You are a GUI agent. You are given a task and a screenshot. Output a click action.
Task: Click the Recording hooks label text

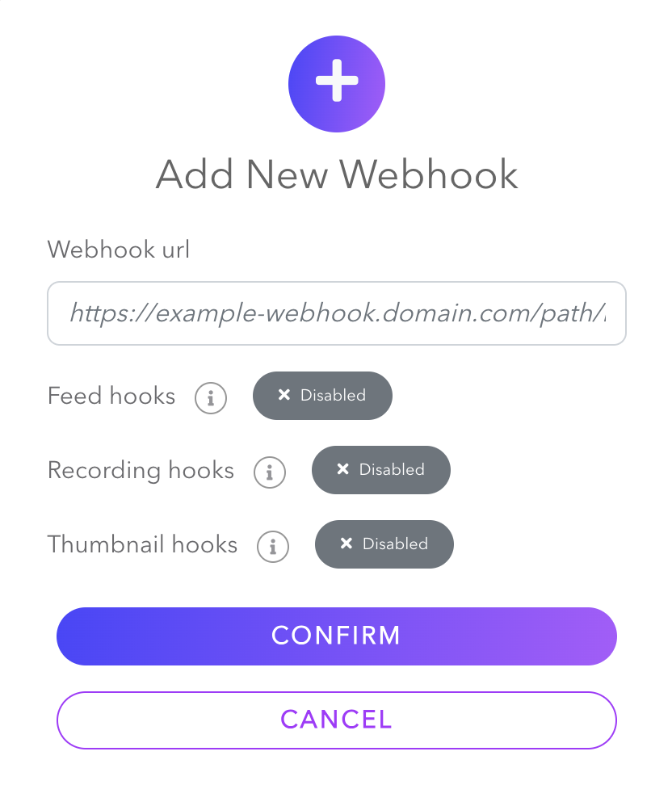click(x=141, y=470)
